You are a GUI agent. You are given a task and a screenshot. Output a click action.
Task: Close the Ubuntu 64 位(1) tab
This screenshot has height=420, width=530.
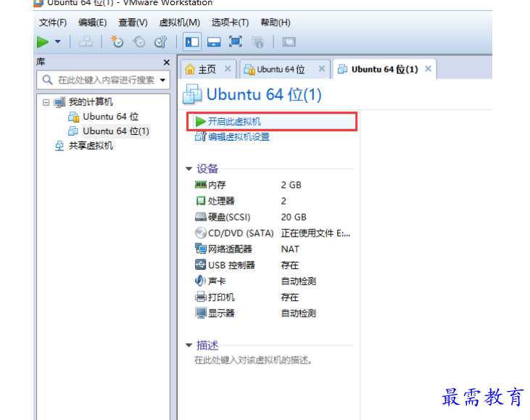point(428,69)
